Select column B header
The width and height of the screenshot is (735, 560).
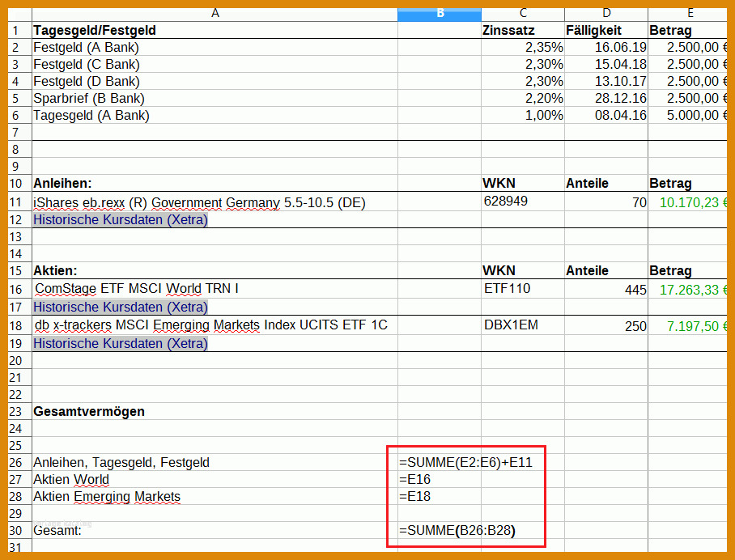tap(440, 14)
